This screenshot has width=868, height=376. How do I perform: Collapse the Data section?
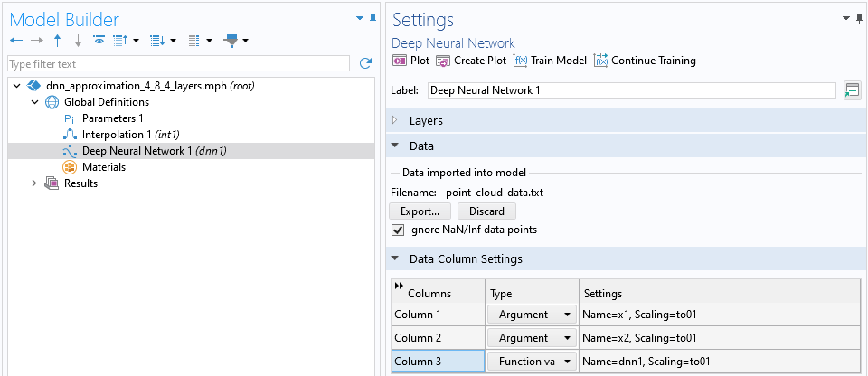pyautogui.click(x=395, y=146)
